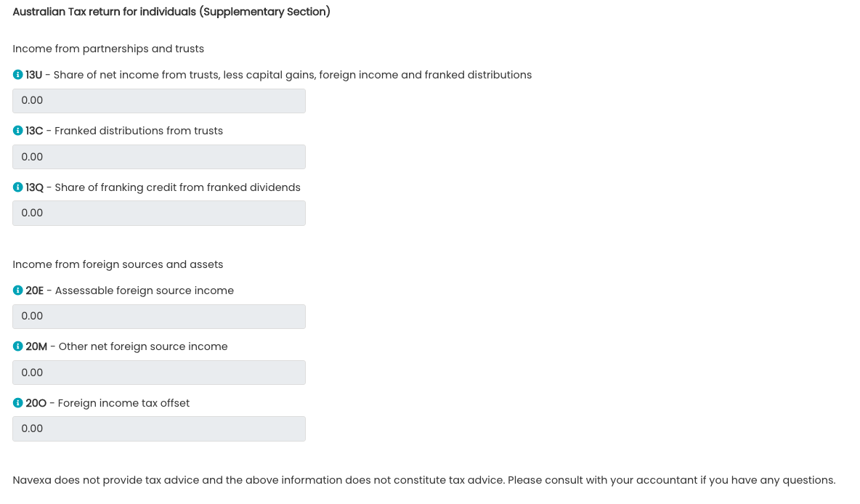Click 'Income from foreign sources and assets' heading
This screenshot has width=860, height=504.
click(118, 264)
